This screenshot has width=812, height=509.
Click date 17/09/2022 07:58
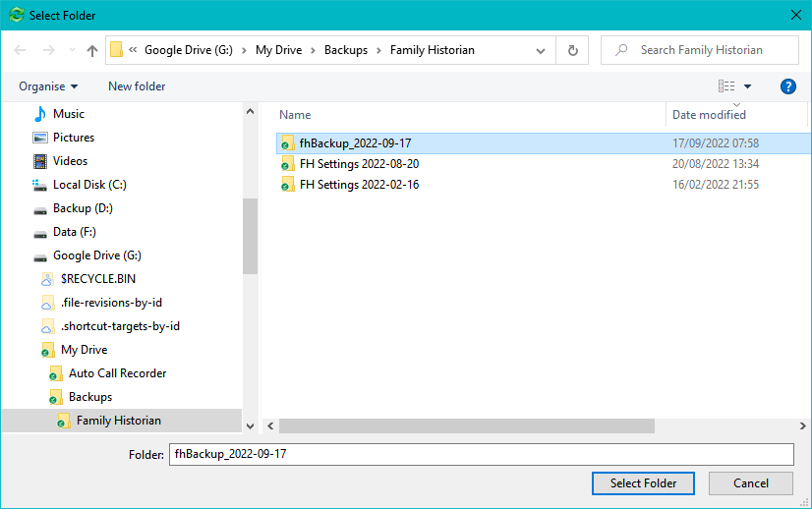pyautogui.click(x=715, y=143)
